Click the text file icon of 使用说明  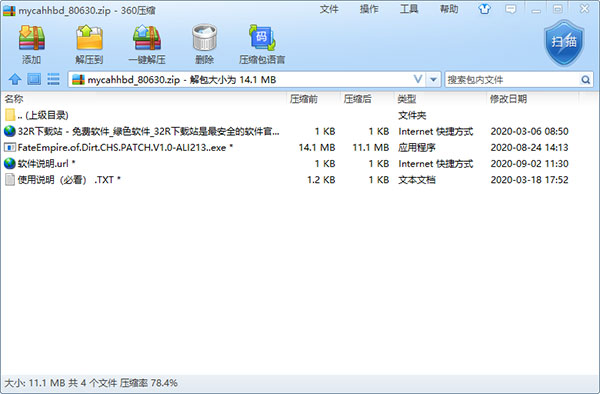[x=10, y=179]
